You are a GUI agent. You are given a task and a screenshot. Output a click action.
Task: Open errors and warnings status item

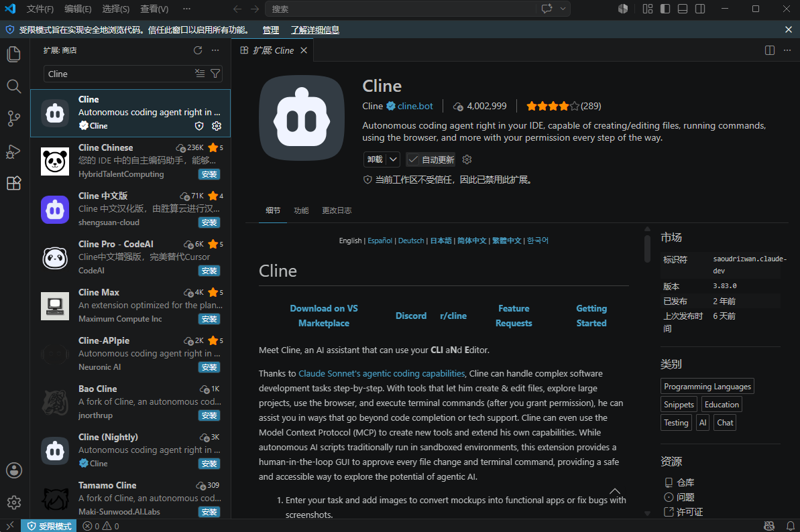pos(101,526)
